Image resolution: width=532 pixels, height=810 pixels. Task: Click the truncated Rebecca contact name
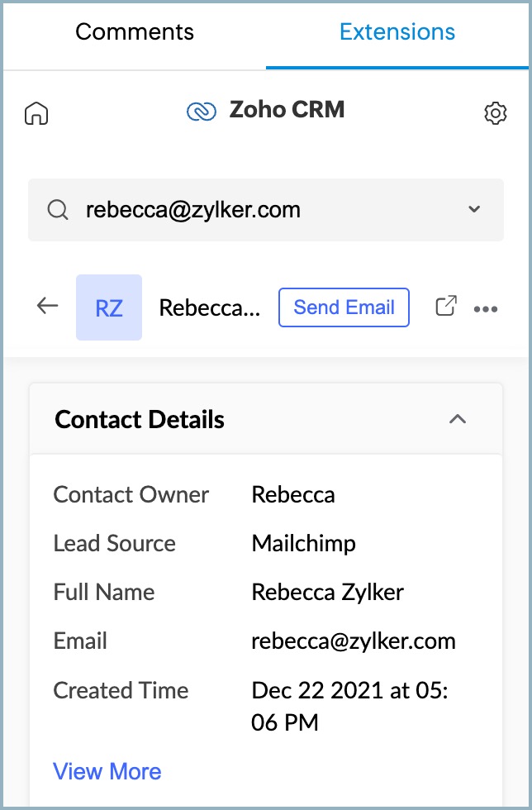point(210,307)
